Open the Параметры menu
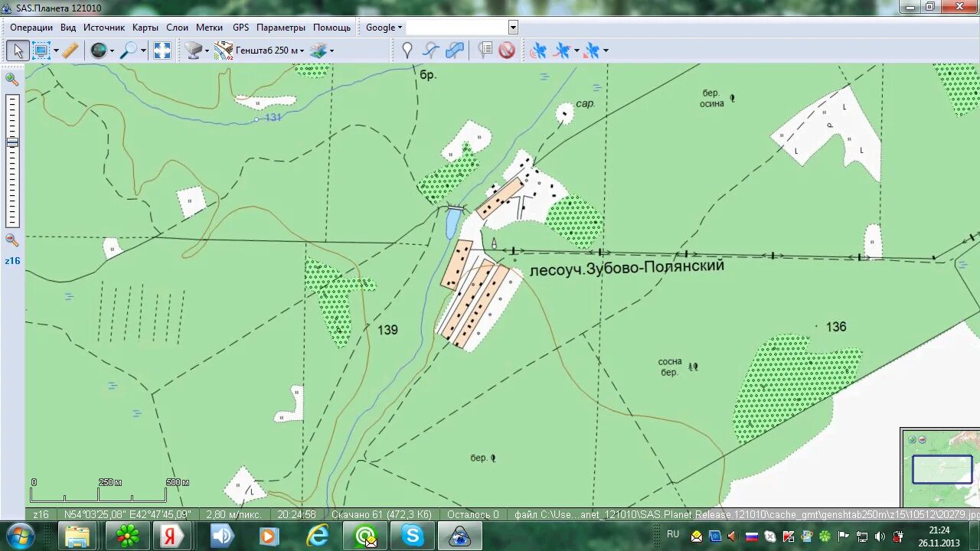Viewport: 980px width, 551px height. 281,28
